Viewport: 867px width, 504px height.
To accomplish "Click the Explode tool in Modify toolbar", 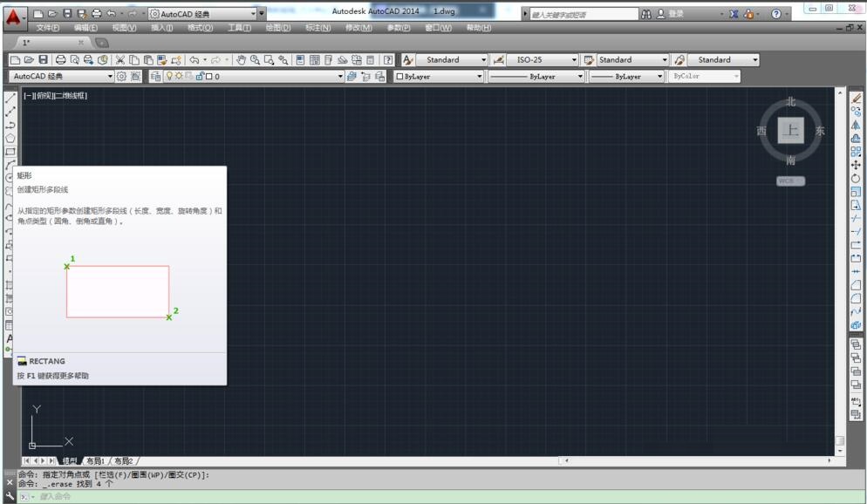I will (x=856, y=325).
